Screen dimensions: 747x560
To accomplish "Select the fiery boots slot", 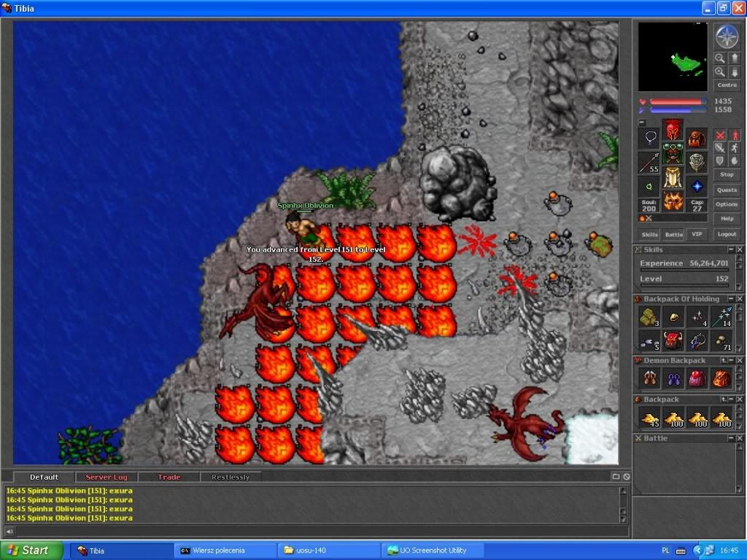I will click(673, 201).
